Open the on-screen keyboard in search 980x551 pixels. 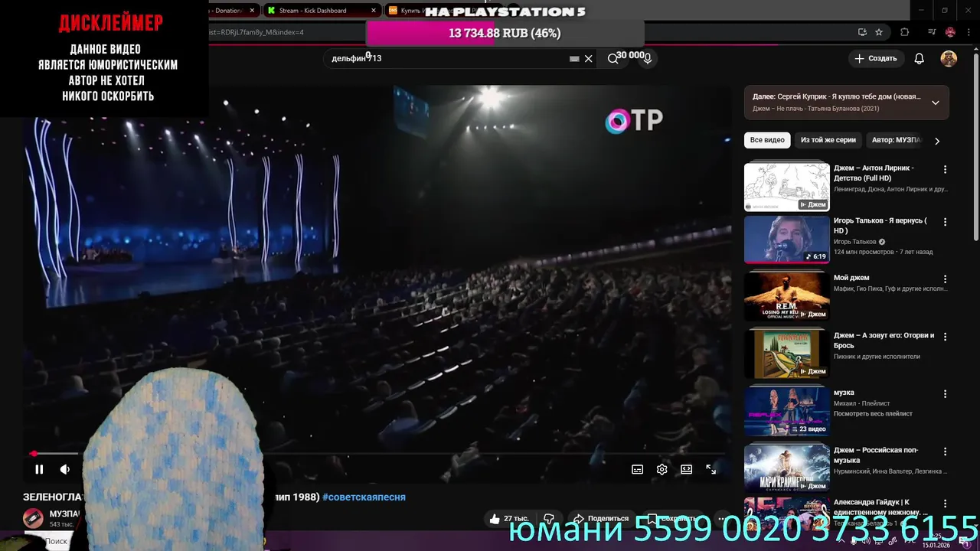point(574,58)
